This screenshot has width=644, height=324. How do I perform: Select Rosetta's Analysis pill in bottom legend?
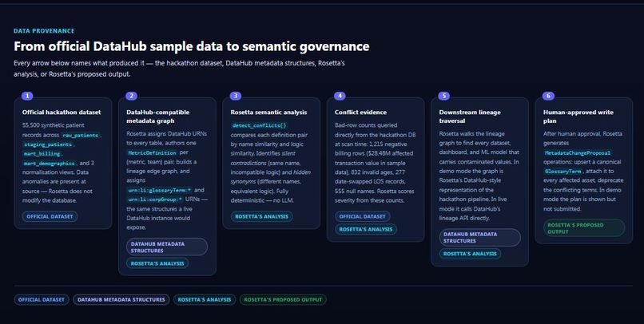(205, 300)
